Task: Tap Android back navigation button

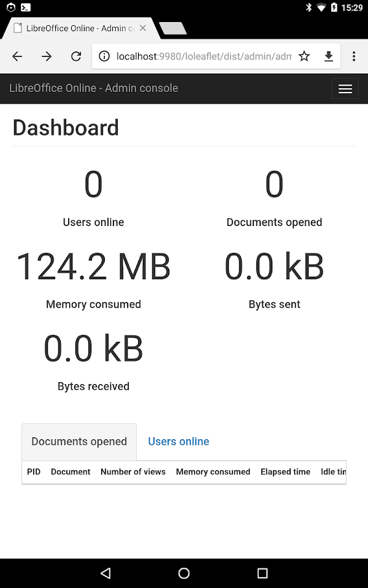Action: coord(106,573)
